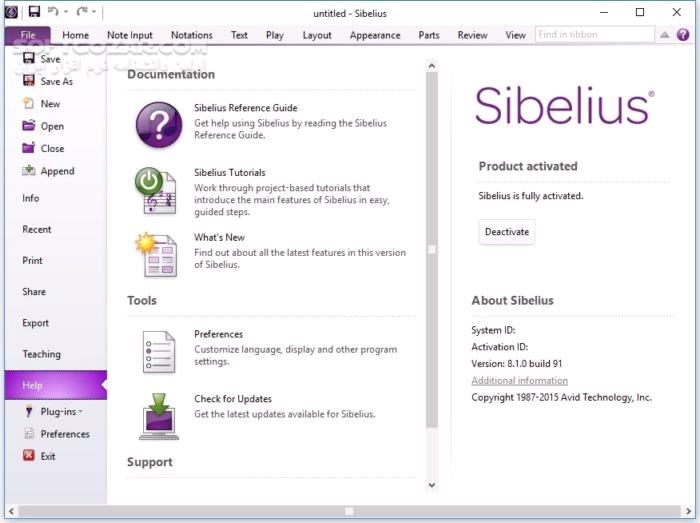Image resolution: width=700 pixels, height=523 pixels.
Task: Select the Layout ribbon tab
Action: [317, 35]
